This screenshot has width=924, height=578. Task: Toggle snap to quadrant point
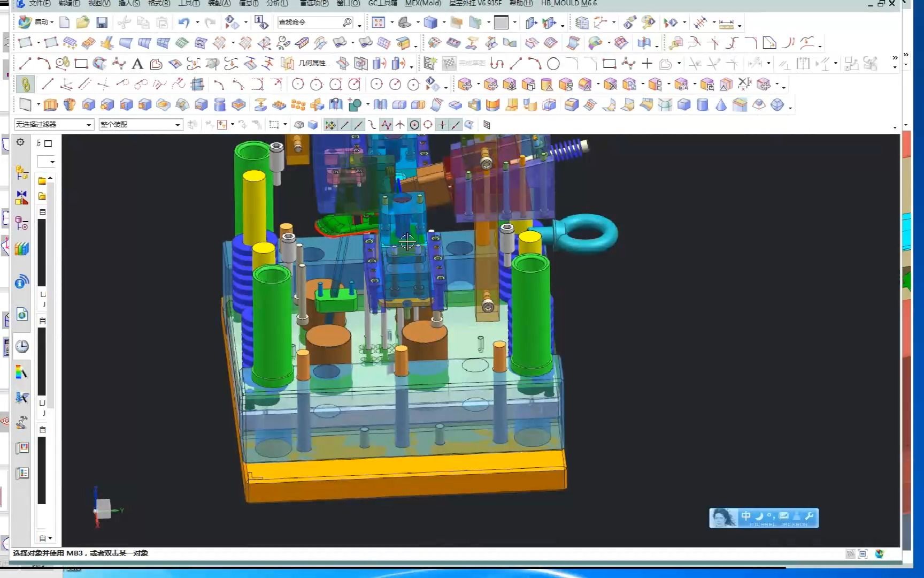point(428,125)
